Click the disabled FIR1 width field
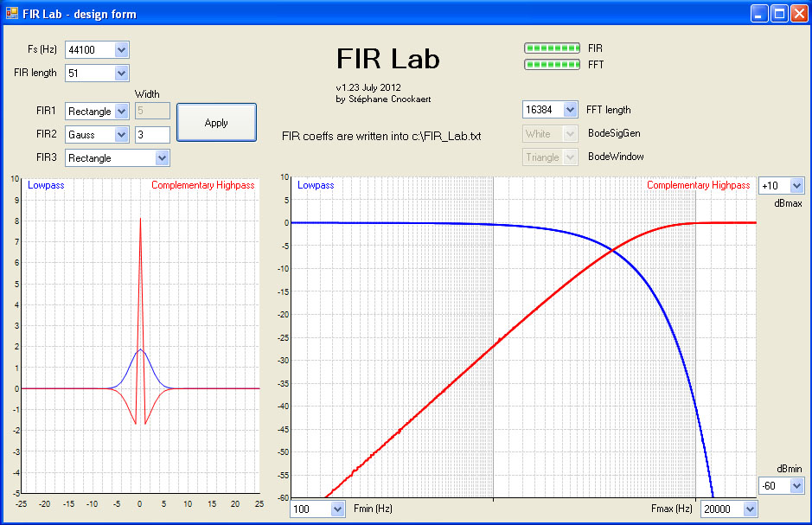The height and width of the screenshot is (525, 812). 152,111
